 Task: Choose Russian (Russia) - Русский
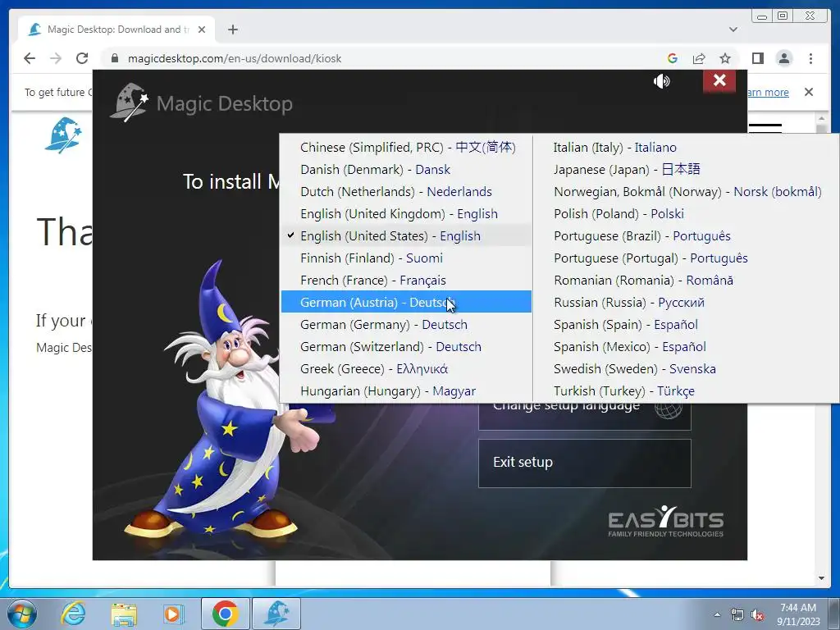coord(687,302)
